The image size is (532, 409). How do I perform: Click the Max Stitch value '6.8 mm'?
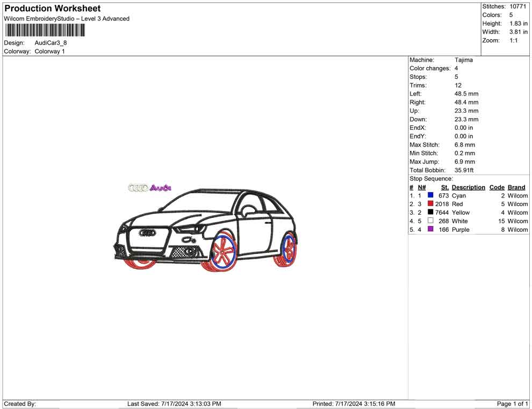pos(465,145)
